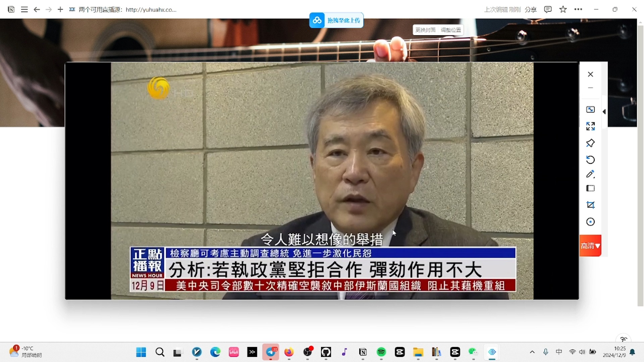Click the page vertical scrollbar

(640, 166)
